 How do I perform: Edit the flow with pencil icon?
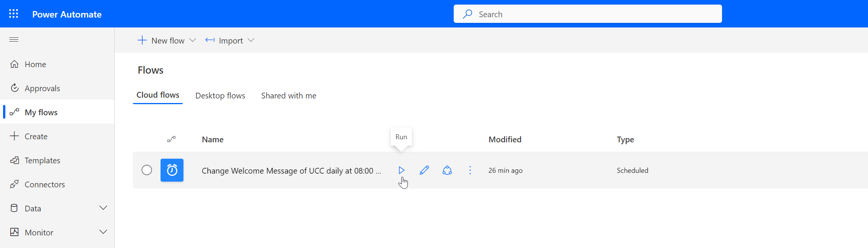pos(424,170)
